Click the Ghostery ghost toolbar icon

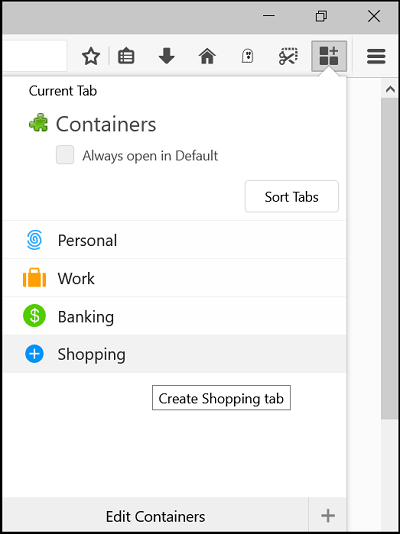click(247, 57)
